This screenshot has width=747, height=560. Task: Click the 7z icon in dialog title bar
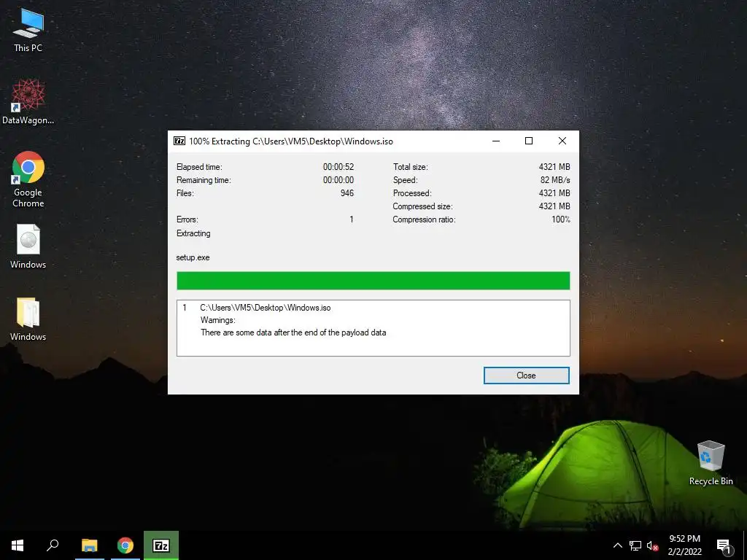[179, 141]
